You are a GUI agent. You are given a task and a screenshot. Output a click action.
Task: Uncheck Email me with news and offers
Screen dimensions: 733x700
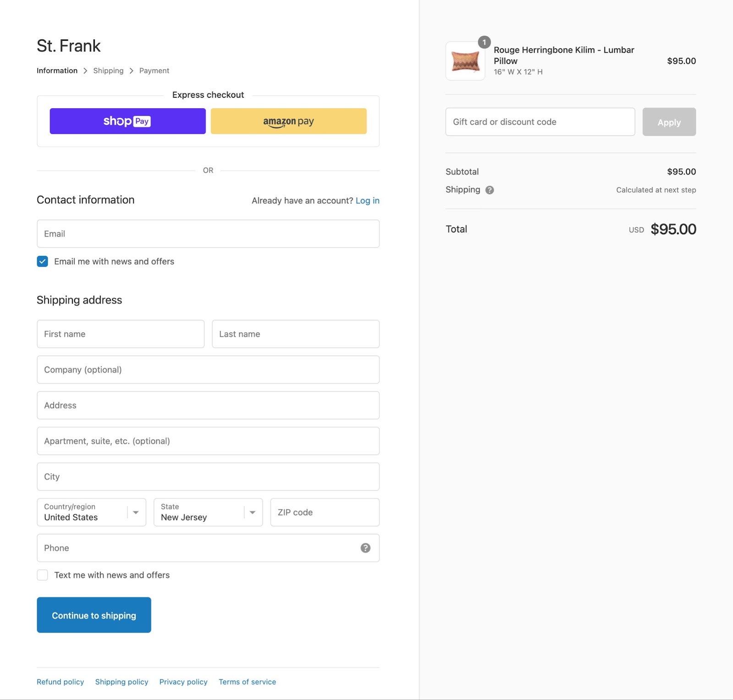pos(42,261)
